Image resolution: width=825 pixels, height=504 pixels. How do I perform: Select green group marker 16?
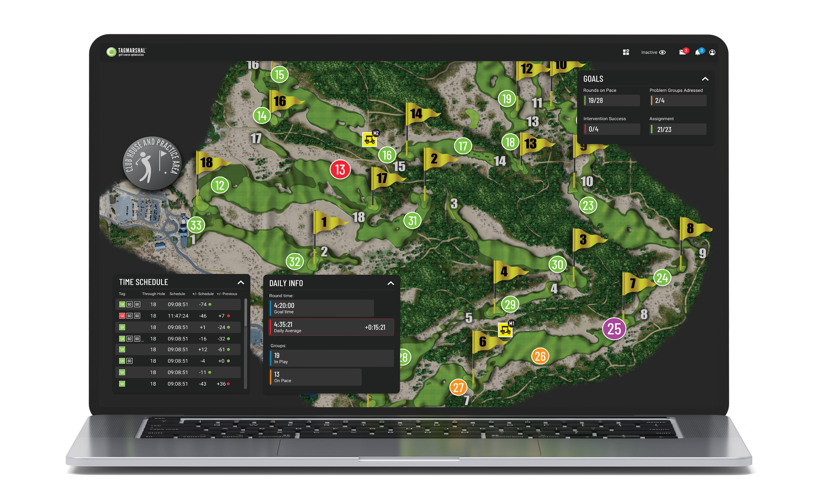click(387, 155)
